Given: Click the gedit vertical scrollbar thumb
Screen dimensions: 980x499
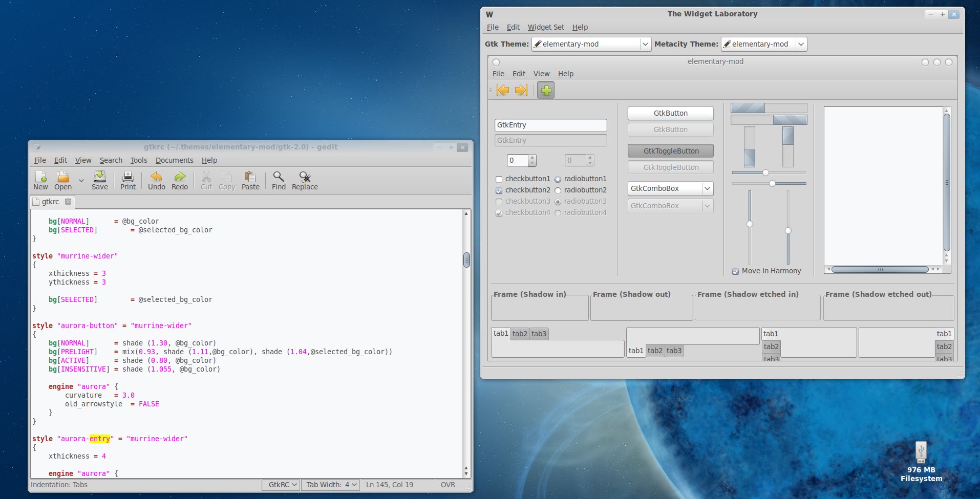Looking at the screenshot, I should point(466,260).
